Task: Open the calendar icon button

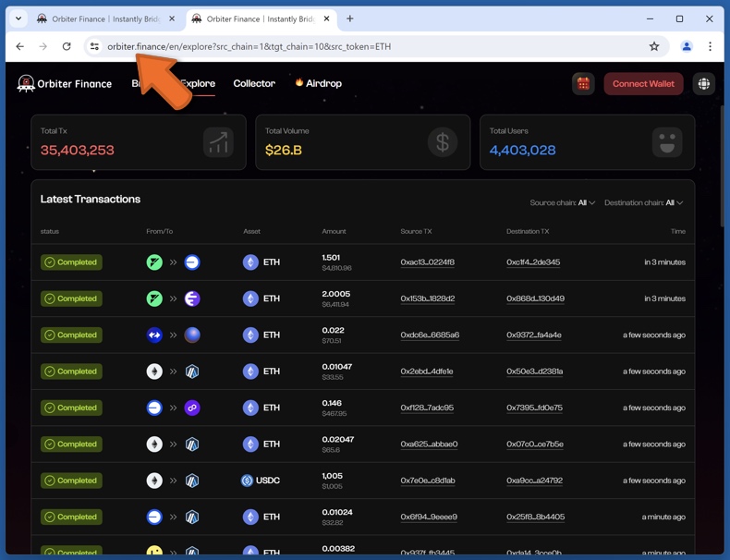Action: 583,84
